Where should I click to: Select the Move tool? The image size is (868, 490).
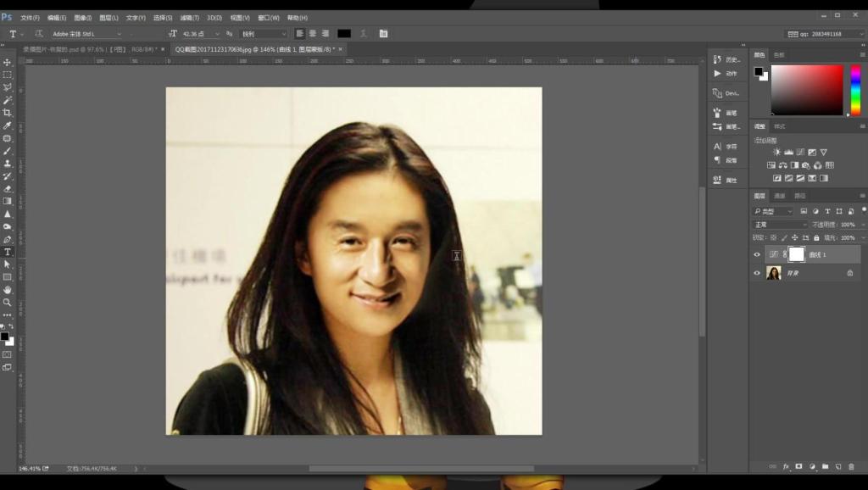coord(7,62)
